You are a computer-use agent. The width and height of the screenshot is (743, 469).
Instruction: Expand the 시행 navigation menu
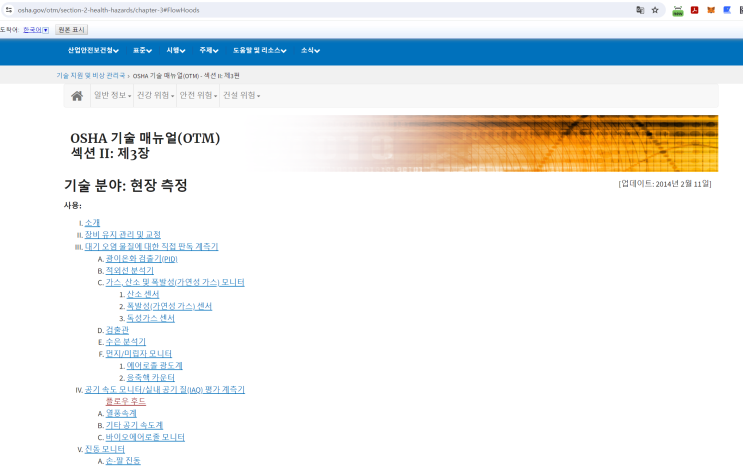(x=175, y=50)
